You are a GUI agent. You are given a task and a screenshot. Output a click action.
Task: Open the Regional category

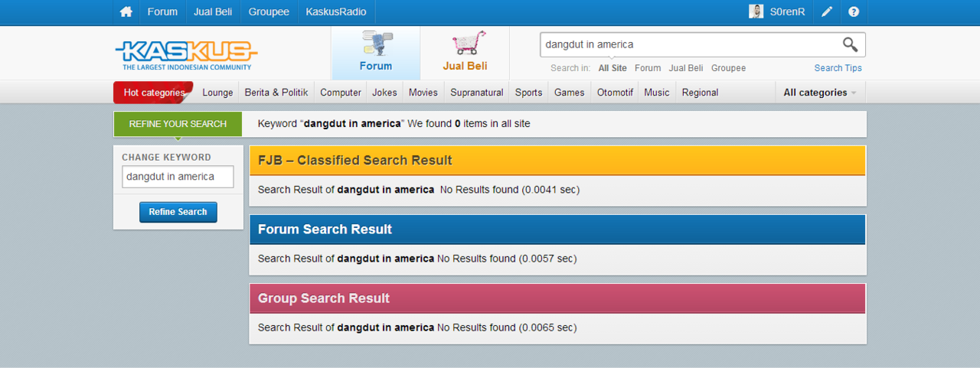click(700, 93)
